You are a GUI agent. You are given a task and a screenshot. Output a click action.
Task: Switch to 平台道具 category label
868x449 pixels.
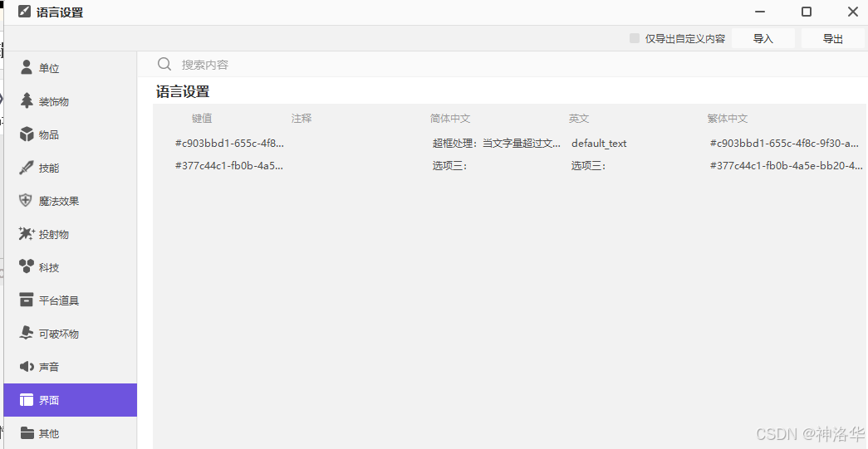point(59,300)
